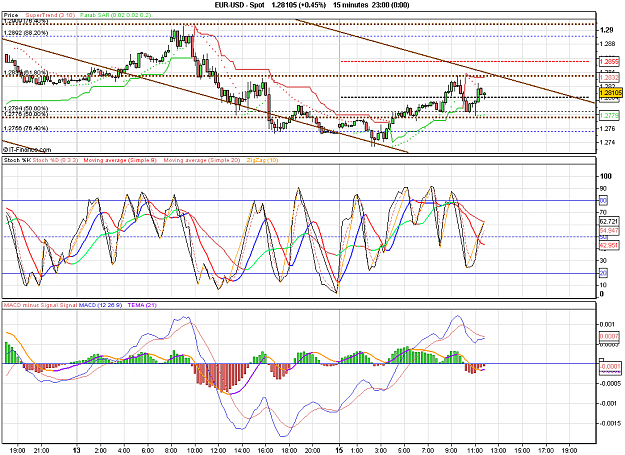Image resolution: width=625 pixels, height=455 pixels.
Task: Click the 15:00 time axis label
Action: tap(522, 451)
